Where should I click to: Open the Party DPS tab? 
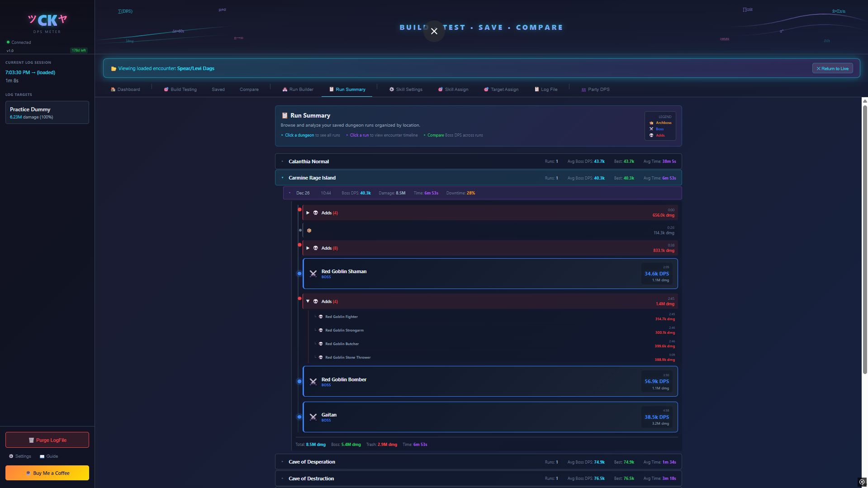(595, 90)
